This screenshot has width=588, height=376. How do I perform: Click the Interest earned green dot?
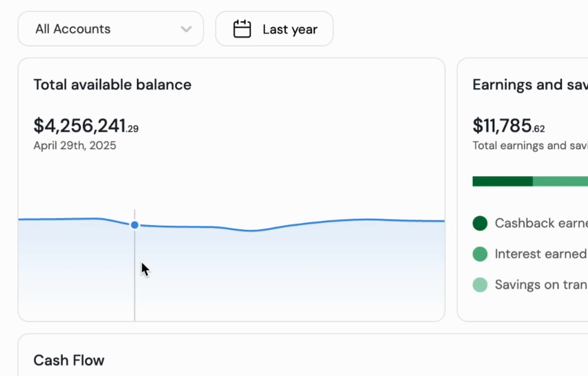click(480, 254)
